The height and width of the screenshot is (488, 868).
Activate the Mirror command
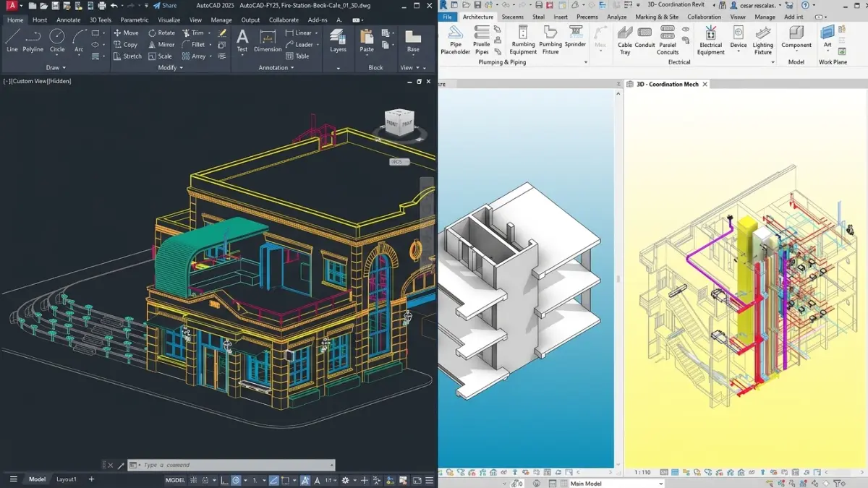point(161,44)
